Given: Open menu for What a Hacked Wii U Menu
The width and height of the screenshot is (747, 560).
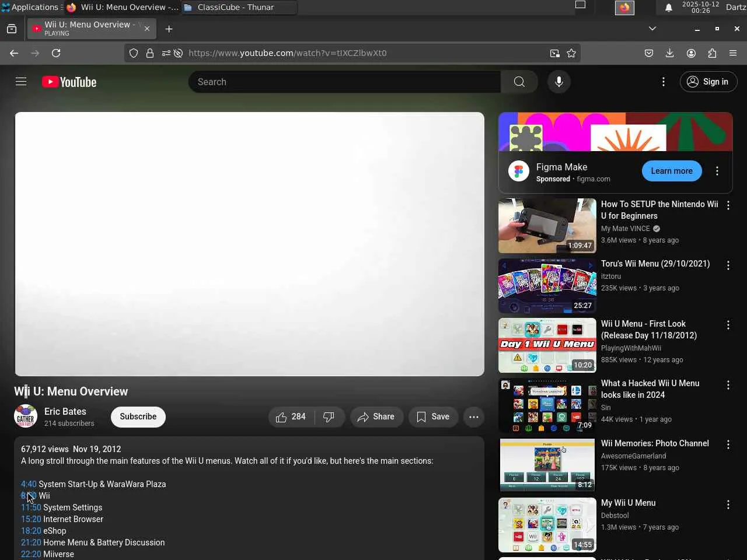Looking at the screenshot, I should (x=728, y=385).
